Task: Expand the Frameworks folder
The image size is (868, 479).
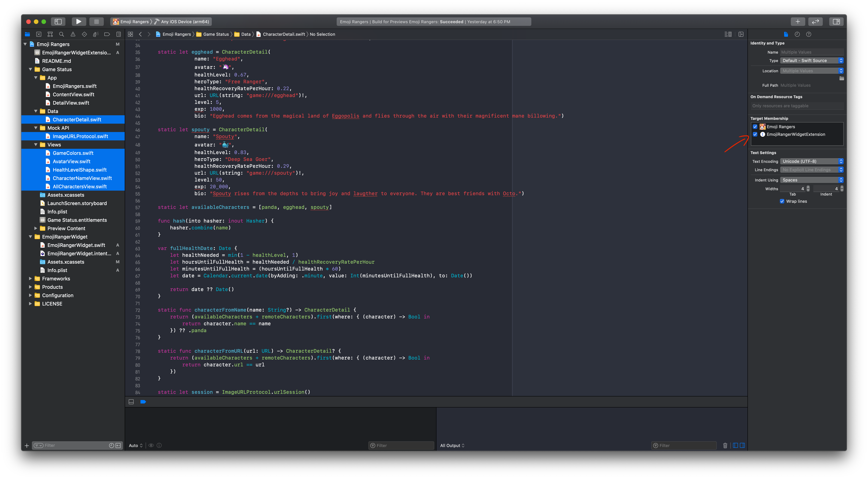Action: click(30, 278)
